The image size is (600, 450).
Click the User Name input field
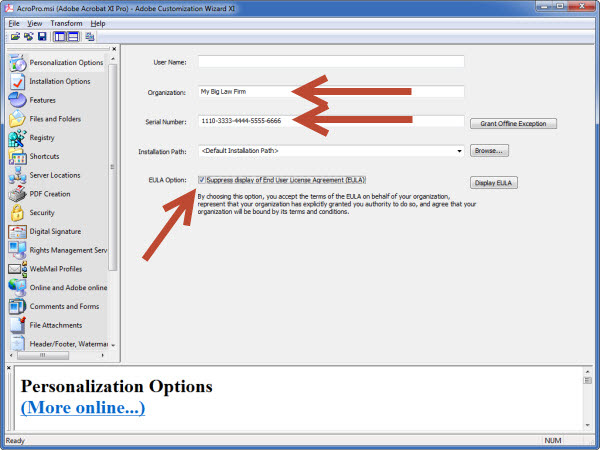pos(331,62)
